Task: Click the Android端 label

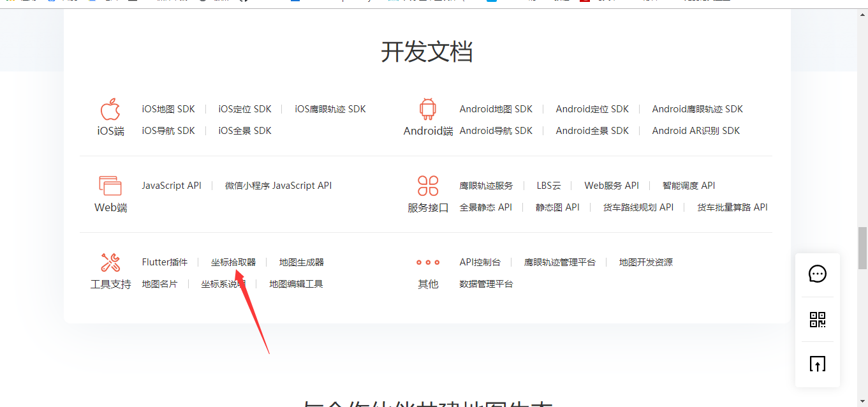Action: coord(428,131)
